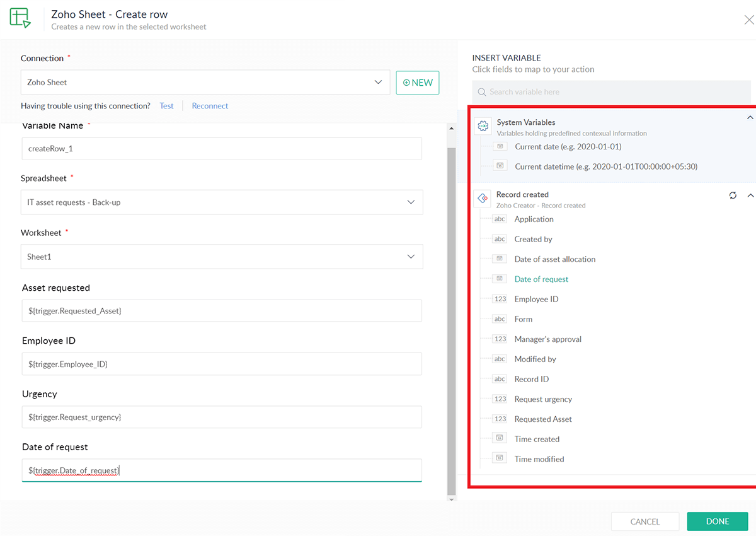Select the Date of asset allocation variable
756x536 pixels.
coord(554,259)
